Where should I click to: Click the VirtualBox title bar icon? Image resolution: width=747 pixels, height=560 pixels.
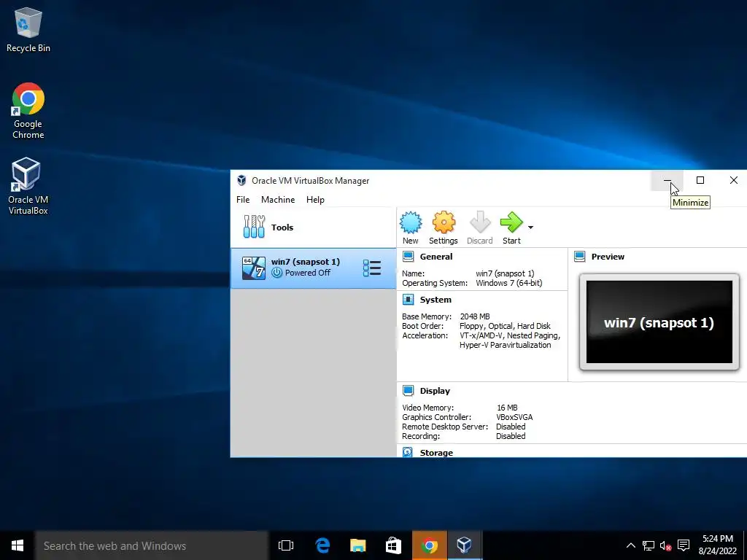[x=241, y=181]
